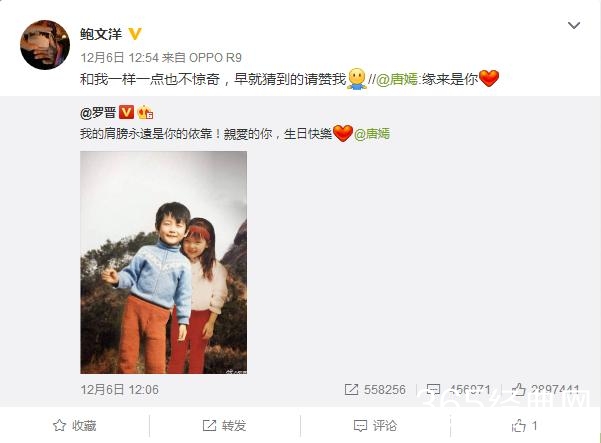Click the membership crown badge next to 罗晋

145,112
